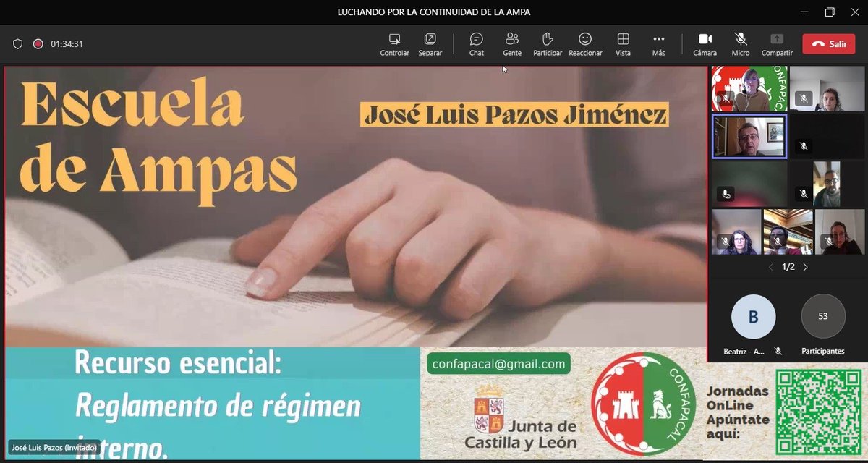Go back with the left pagination chevron
This screenshot has width=868, height=463.
[x=770, y=266]
